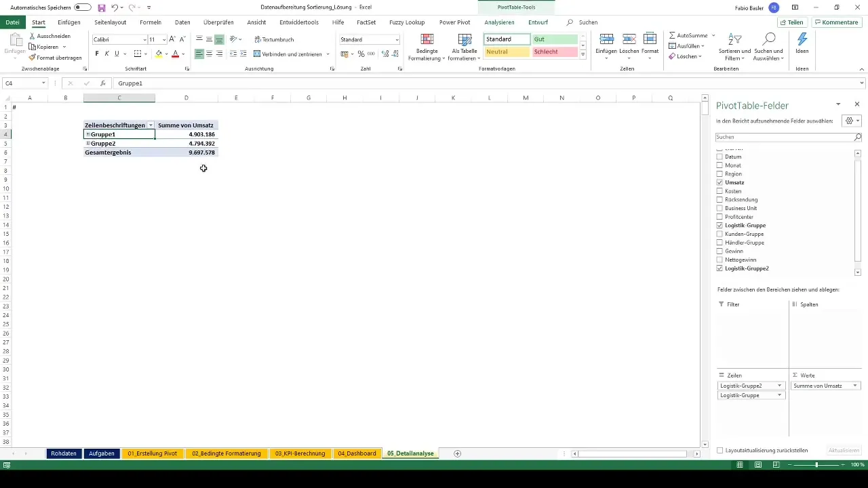Click the Kommentare button

pos(835,22)
